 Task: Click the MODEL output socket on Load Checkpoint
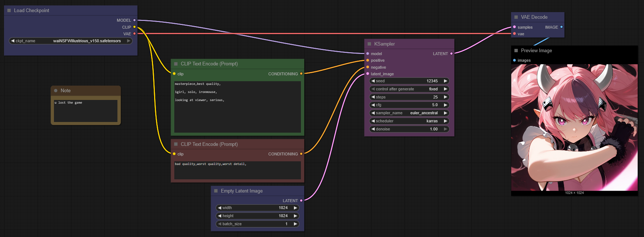(x=135, y=20)
